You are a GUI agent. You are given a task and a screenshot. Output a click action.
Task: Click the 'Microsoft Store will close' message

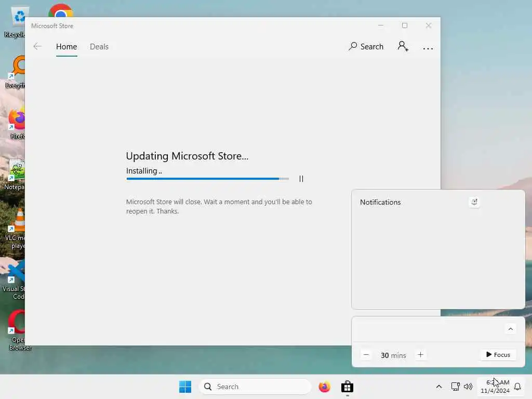(x=219, y=206)
